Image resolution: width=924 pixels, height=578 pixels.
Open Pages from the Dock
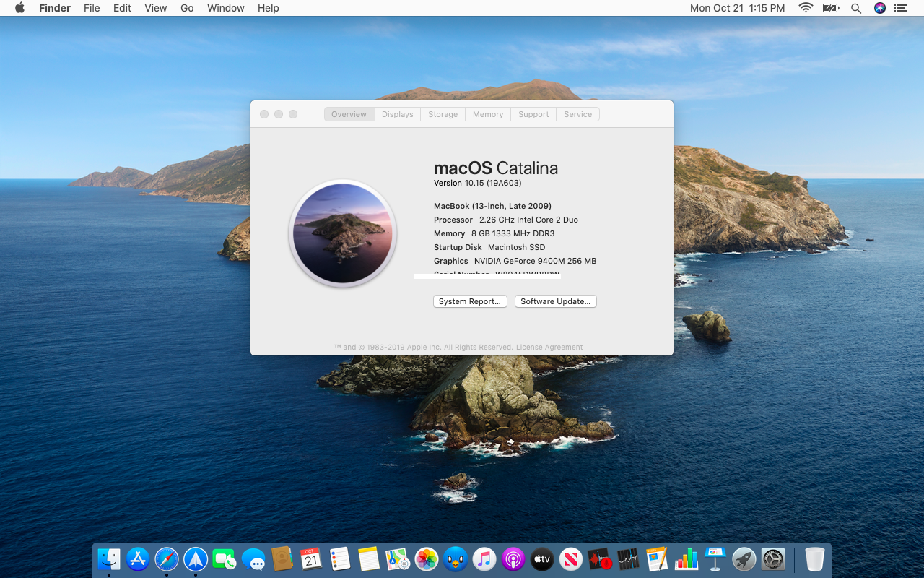658,559
